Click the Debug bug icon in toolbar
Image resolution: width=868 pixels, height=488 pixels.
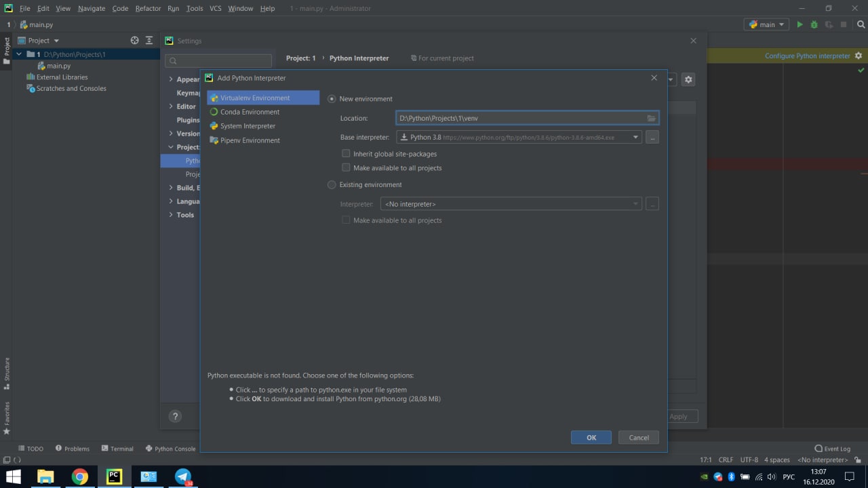814,24
